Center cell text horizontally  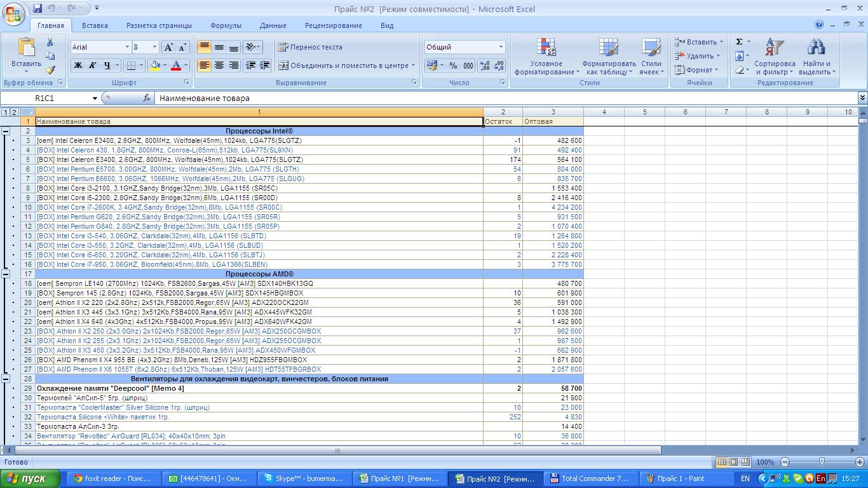[219, 65]
